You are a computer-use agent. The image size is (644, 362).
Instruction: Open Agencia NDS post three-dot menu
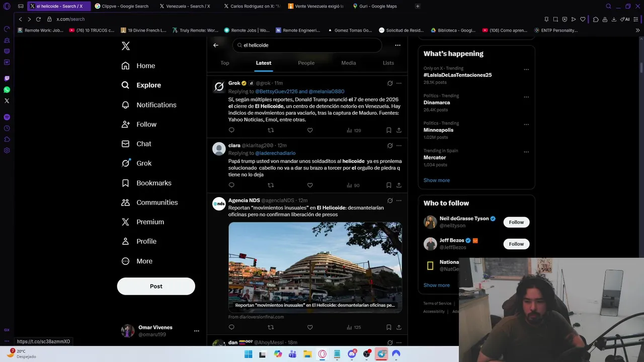[399, 201]
